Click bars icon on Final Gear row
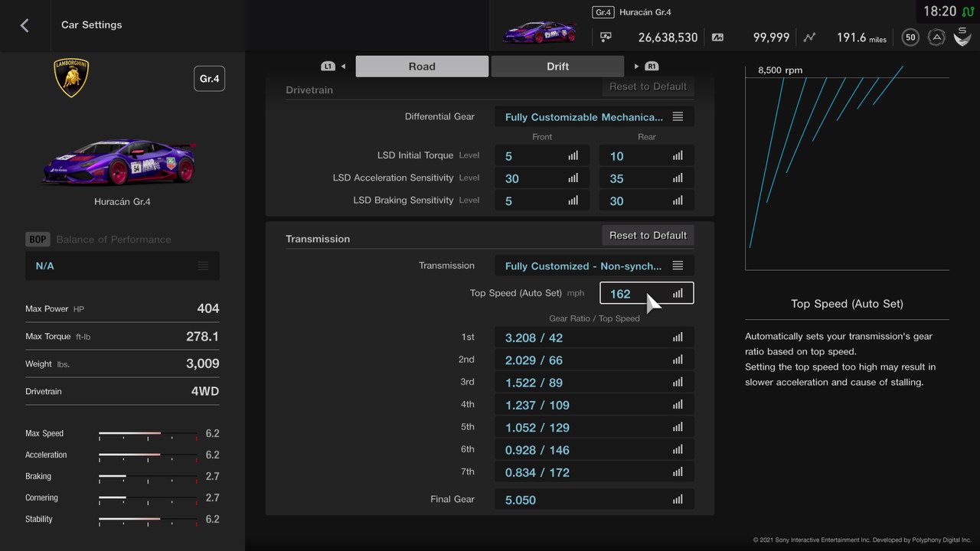This screenshot has width=980, height=551. pos(678,500)
